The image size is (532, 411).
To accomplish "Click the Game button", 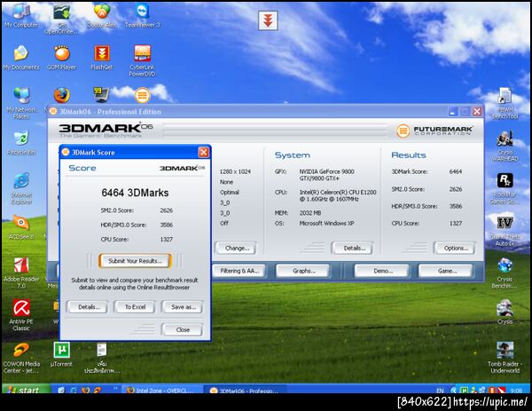I will coord(447,271).
